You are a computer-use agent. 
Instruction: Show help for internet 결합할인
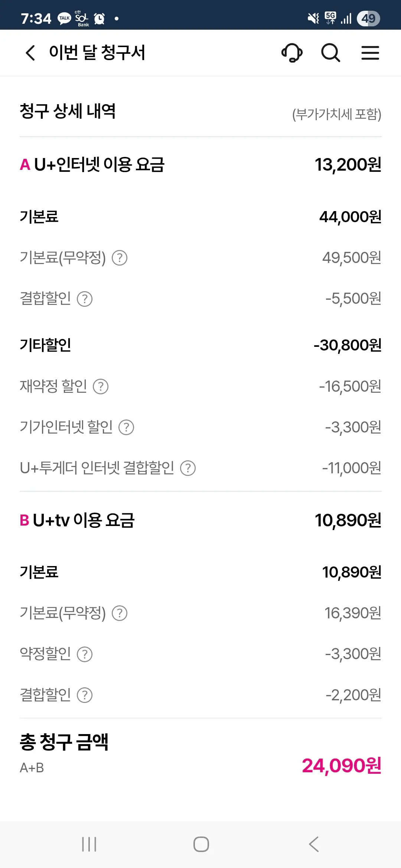[x=85, y=299]
